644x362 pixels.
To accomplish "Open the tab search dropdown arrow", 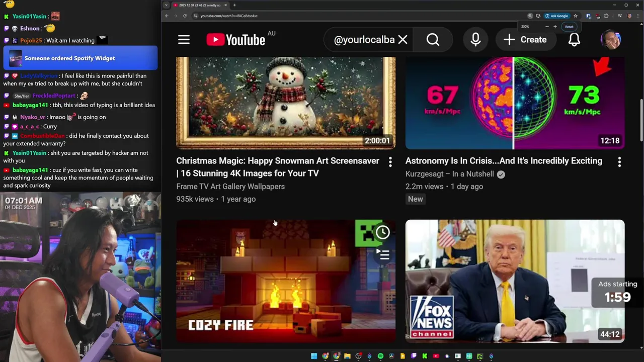I will (x=166, y=5).
